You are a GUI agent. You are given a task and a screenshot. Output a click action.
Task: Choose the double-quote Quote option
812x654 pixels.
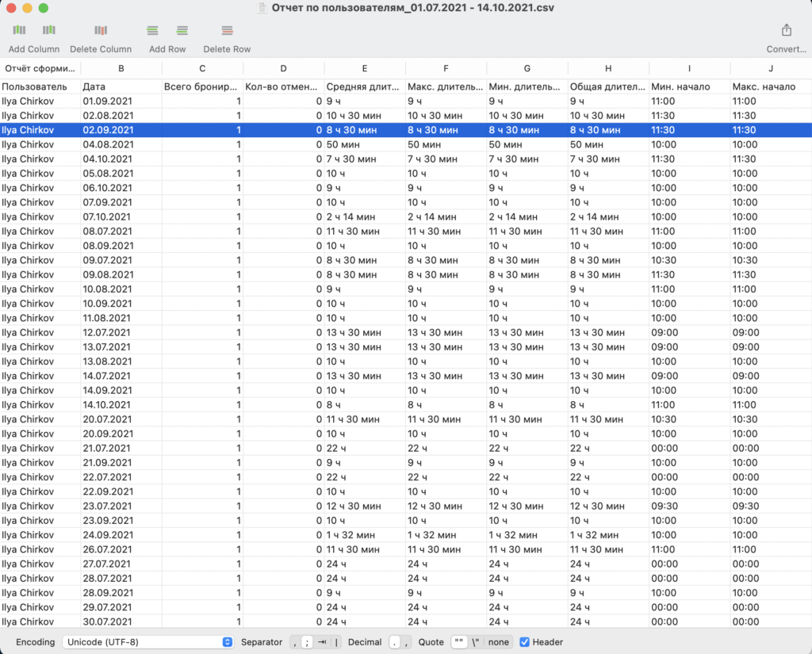point(459,642)
